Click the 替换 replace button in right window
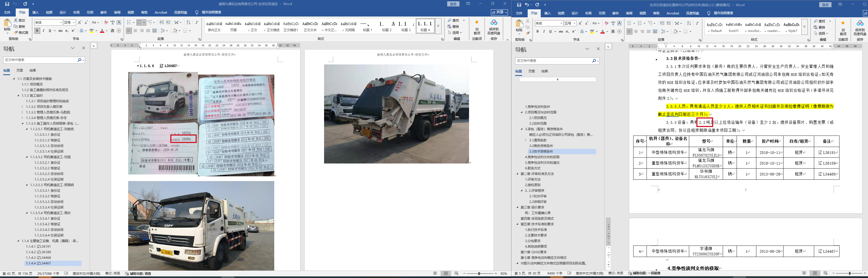The image size is (868, 278). pyautogui.click(x=819, y=27)
